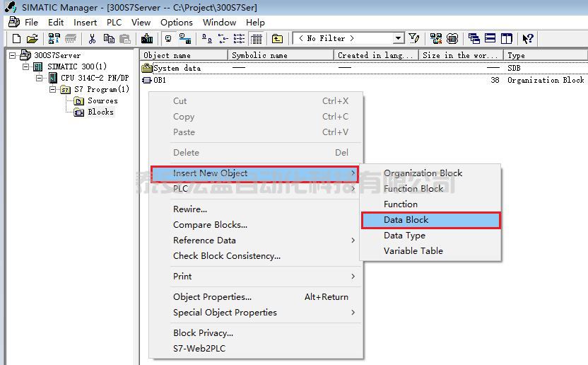Click Object Properties in the context menu
The width and height of the screenshot is (588, 365).
coord(212,297)
